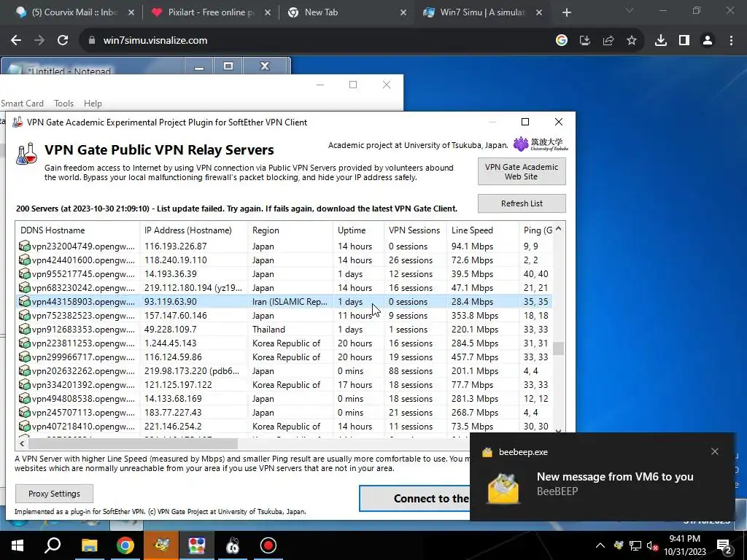Sort by IP Address column header
The image size is (747, 560).
click(194, 230)
